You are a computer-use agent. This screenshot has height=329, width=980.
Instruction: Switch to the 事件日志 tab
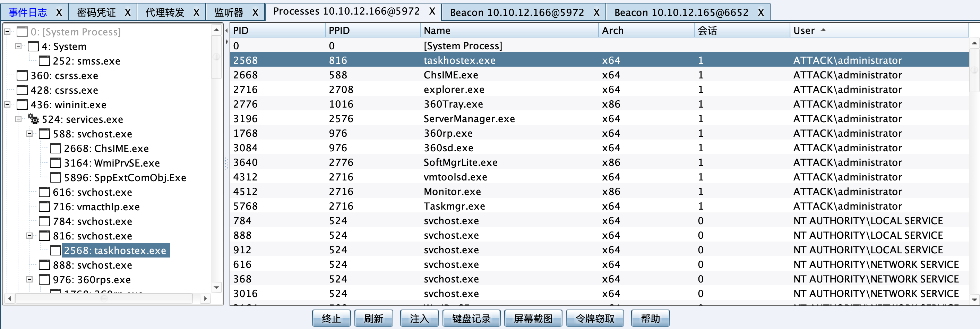pos(28,12)
